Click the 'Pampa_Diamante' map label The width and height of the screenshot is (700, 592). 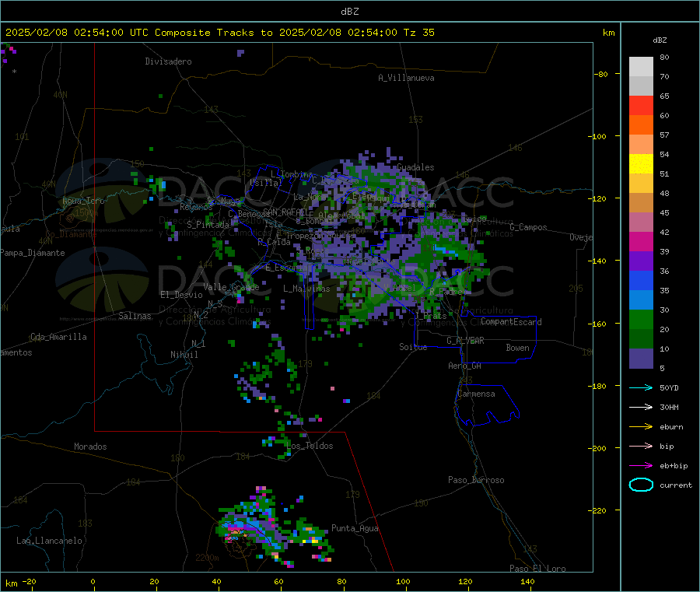point(33,253)
